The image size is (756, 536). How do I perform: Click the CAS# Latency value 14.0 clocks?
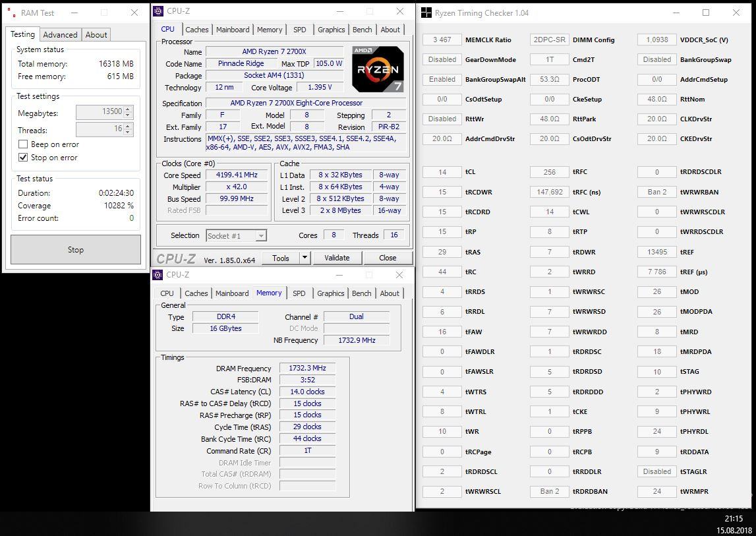308,392
